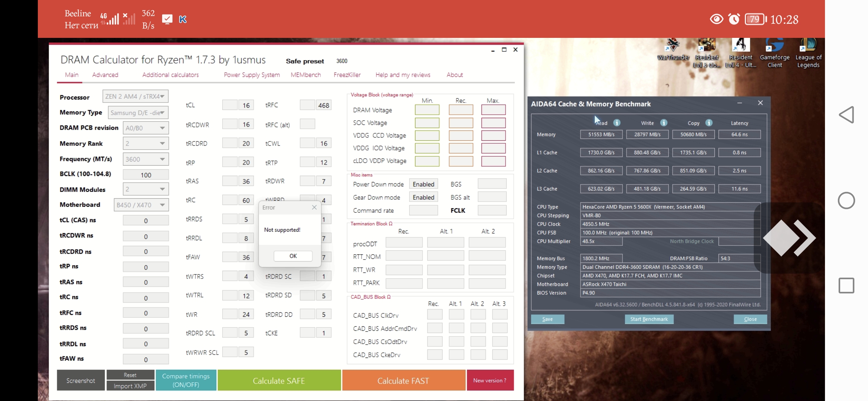Tap the Android home circle button
This screenshot has height=401, width=868.
pyautogui.click(x=846, y=200)
